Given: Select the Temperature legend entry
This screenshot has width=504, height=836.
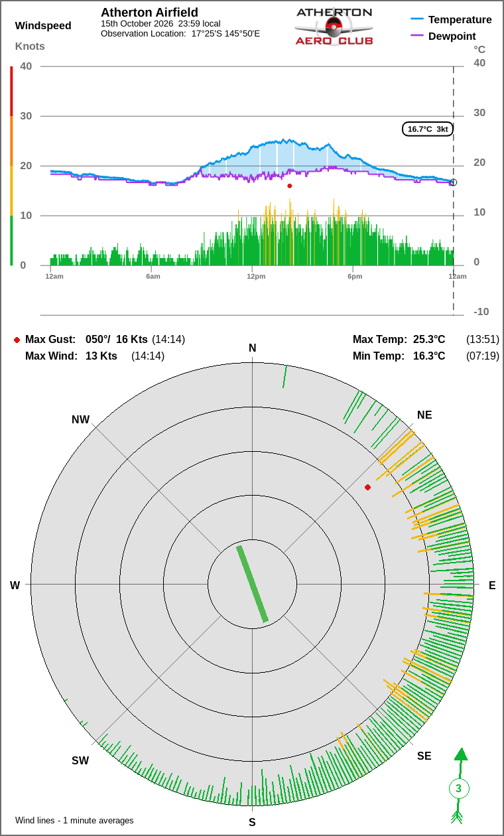Looking at the screenshot, I should pyautogui.click(x=452, y=20).
